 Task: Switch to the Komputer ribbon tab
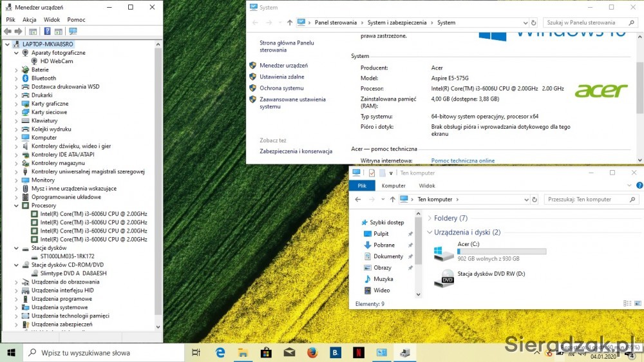pos(393,186)
